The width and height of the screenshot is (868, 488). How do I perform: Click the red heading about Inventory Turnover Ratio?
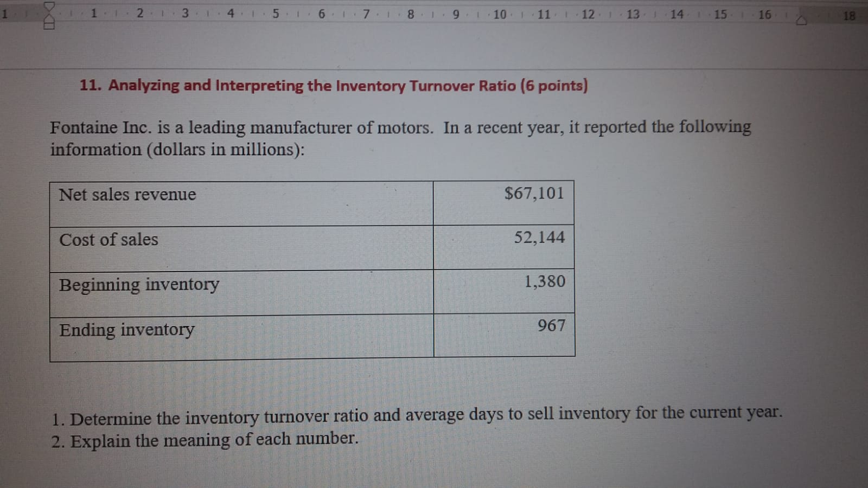click(334, 86)
